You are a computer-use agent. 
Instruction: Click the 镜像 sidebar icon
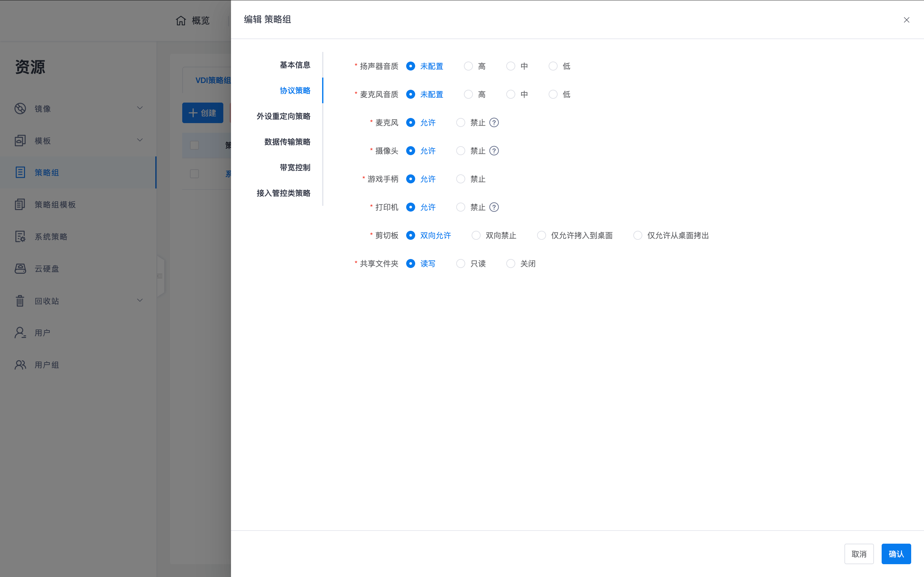[x=20, y=109]
